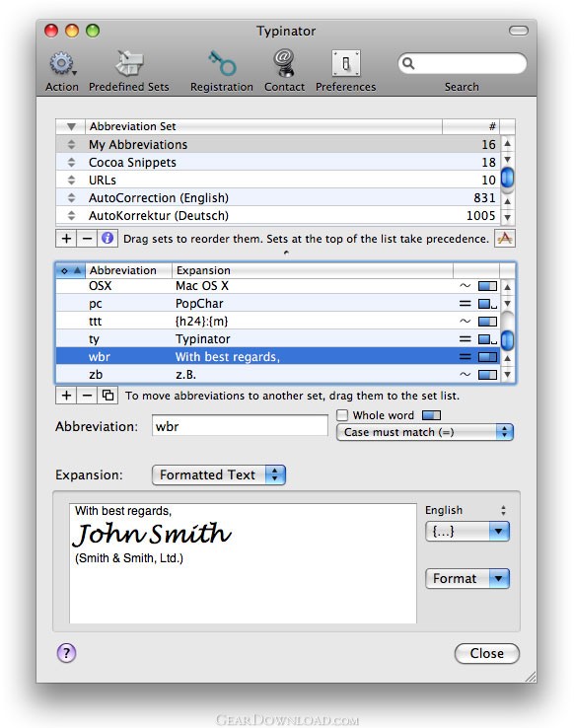
Task: Click reorder handle of Cocoa Snippets set
Action: click(71, 162)
